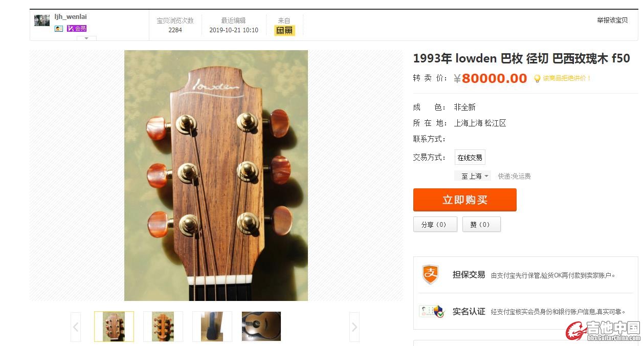Click the lightbulb no-bargaining hint icon
The width and height of the screenshot is (644, 346).
537,79
